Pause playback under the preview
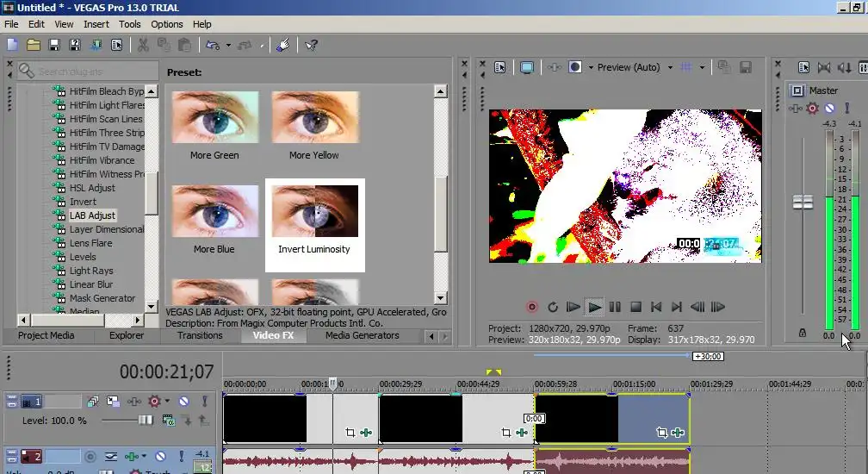This screenshot has height=474, width=868. pyautogui.click(x=615, y=307)
